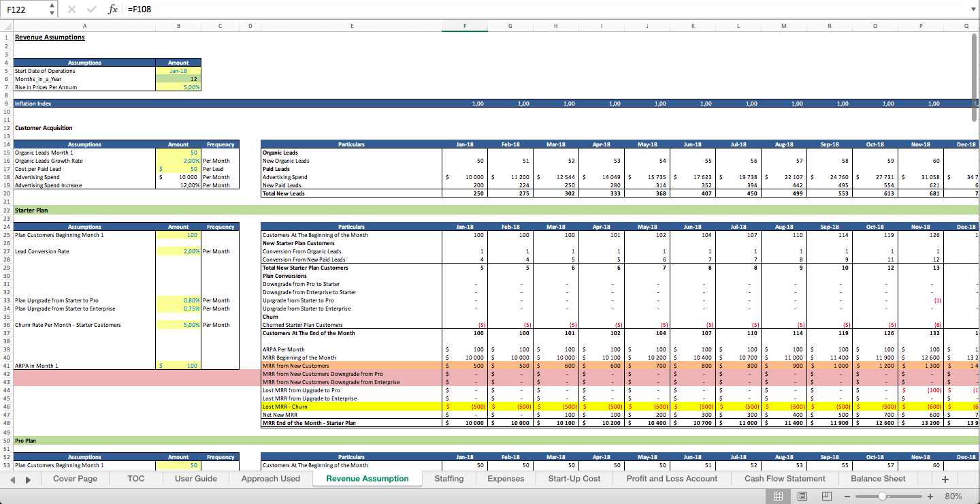This screenshot has height=504, width=980.
Task: Select column M header
Action: pos(784,26)
